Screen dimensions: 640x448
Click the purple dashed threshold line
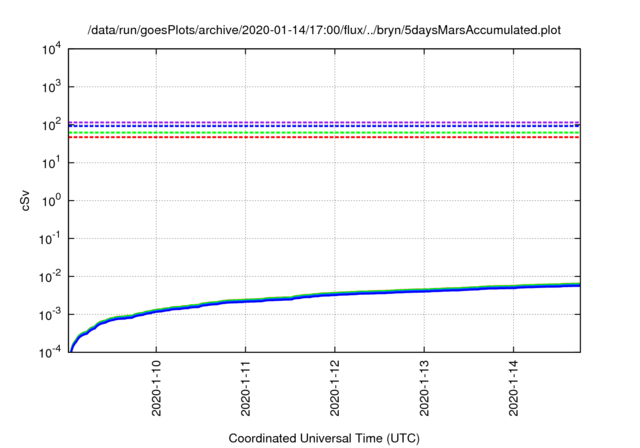[x=324, y=122]
